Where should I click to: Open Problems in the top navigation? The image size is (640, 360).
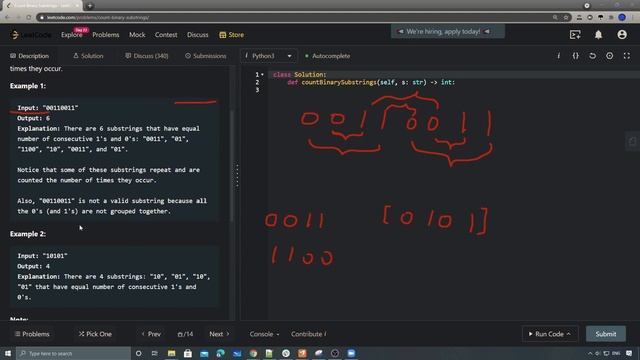(x=106, y=35)
